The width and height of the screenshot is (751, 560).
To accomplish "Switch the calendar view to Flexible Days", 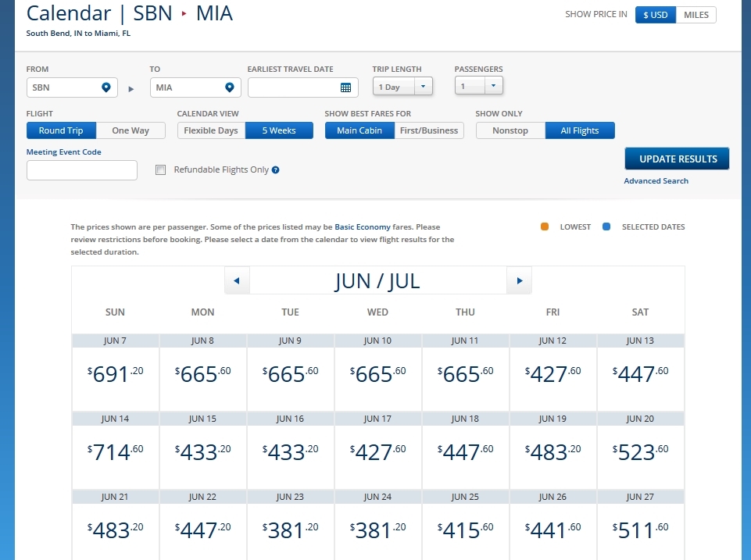I will pos(211,130).
